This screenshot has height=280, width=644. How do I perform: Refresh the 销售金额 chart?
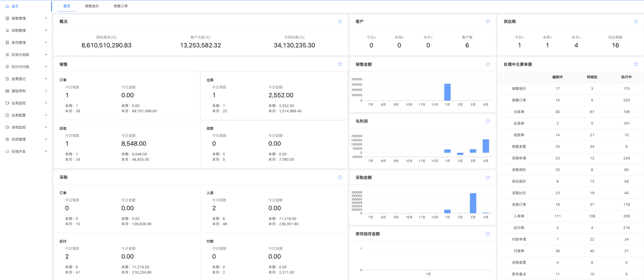pyautogui.click(x=488, y=64)
